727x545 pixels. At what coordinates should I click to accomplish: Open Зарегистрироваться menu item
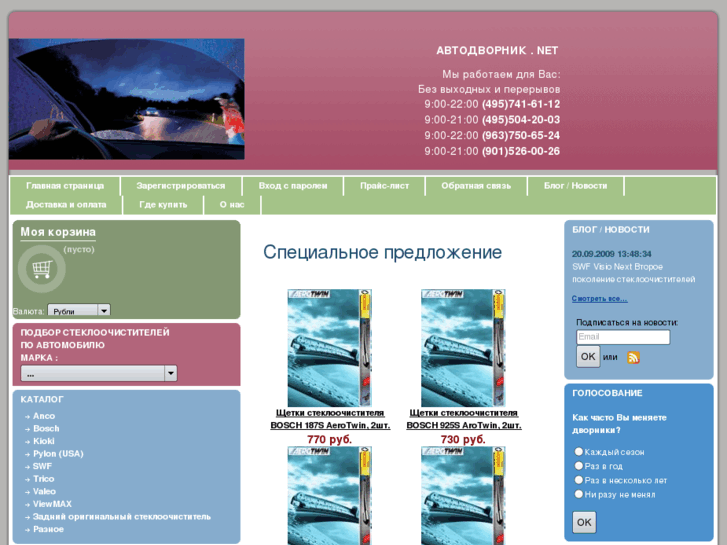(180, 186)
